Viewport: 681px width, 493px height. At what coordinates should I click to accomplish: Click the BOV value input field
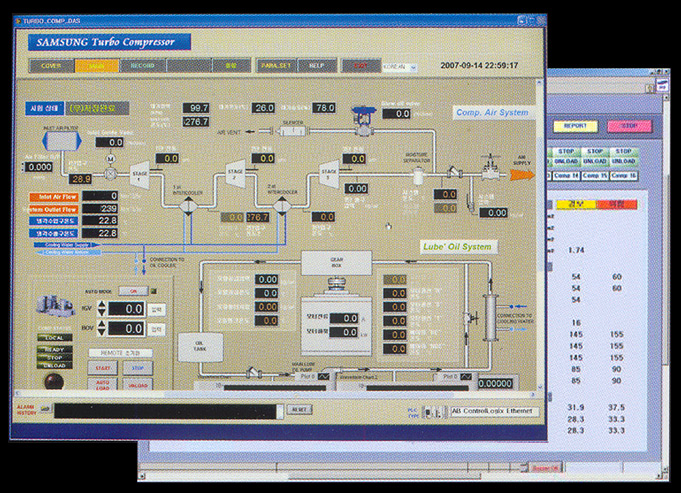coord(126,328)
